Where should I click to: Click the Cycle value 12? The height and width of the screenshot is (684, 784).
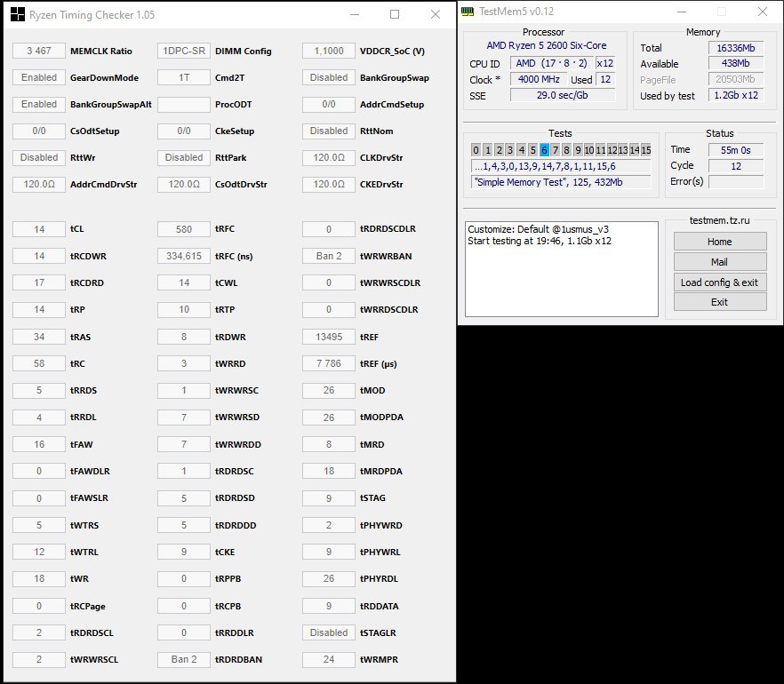(x=735, y=166)
